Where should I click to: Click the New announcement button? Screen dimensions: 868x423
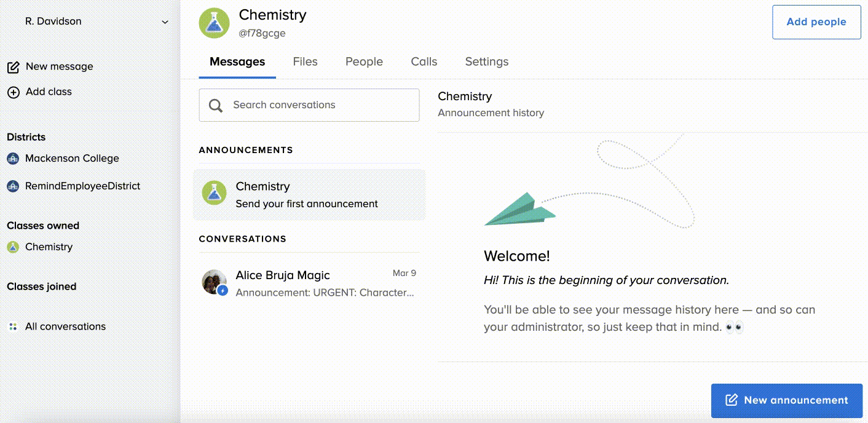[786, 400]
